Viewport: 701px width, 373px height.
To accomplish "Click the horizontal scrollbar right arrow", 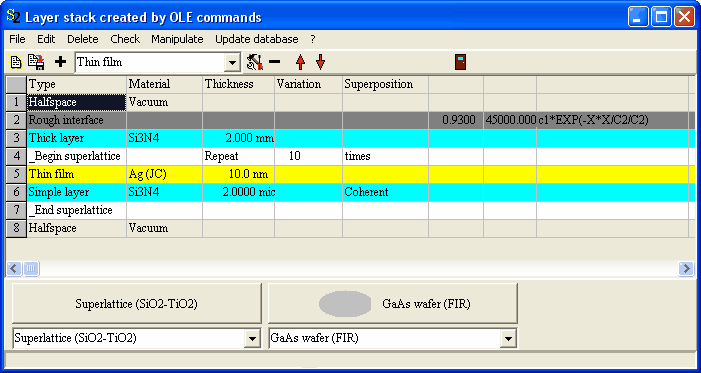I will [686, 268].
